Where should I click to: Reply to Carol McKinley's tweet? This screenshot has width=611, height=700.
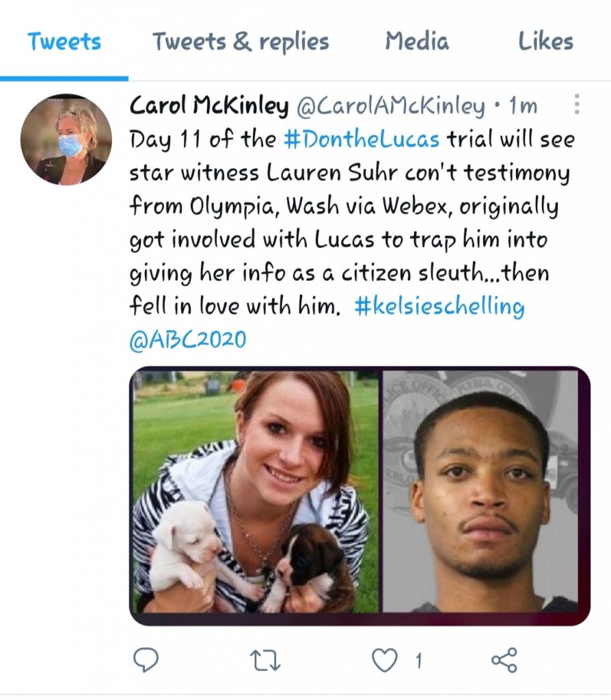(145, 660)
